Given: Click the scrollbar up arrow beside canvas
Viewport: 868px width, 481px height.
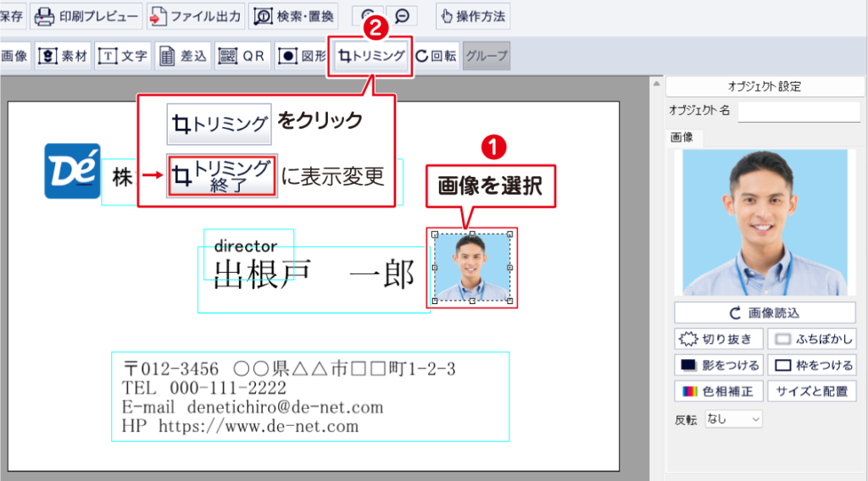Looking at the screenshot, I should tap(657, 84).
